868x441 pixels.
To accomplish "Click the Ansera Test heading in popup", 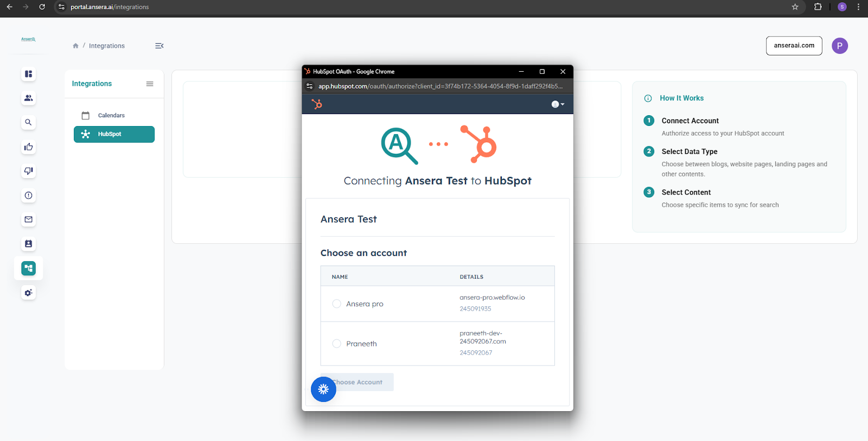I will click(349, 219).
